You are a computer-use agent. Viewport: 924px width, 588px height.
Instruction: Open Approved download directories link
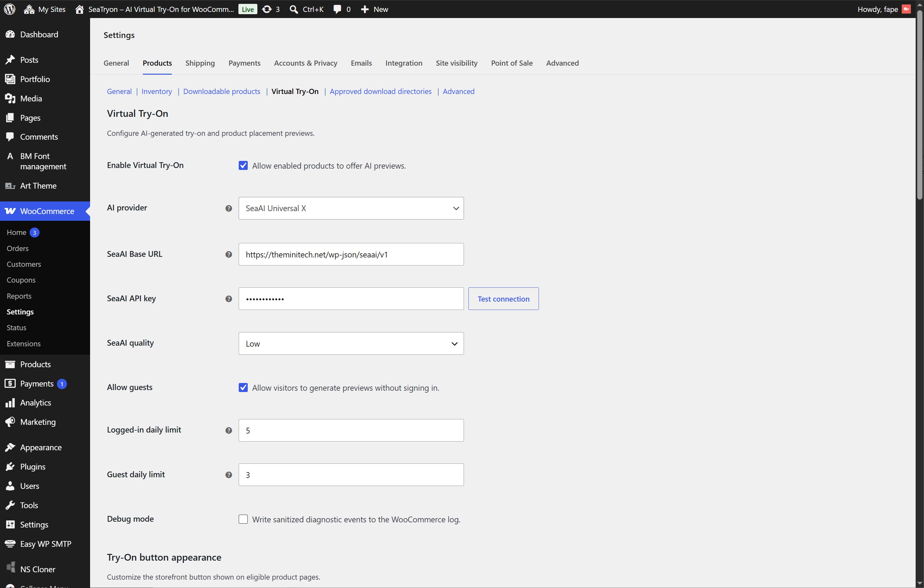pyautogui.click(x=381, y=91)
